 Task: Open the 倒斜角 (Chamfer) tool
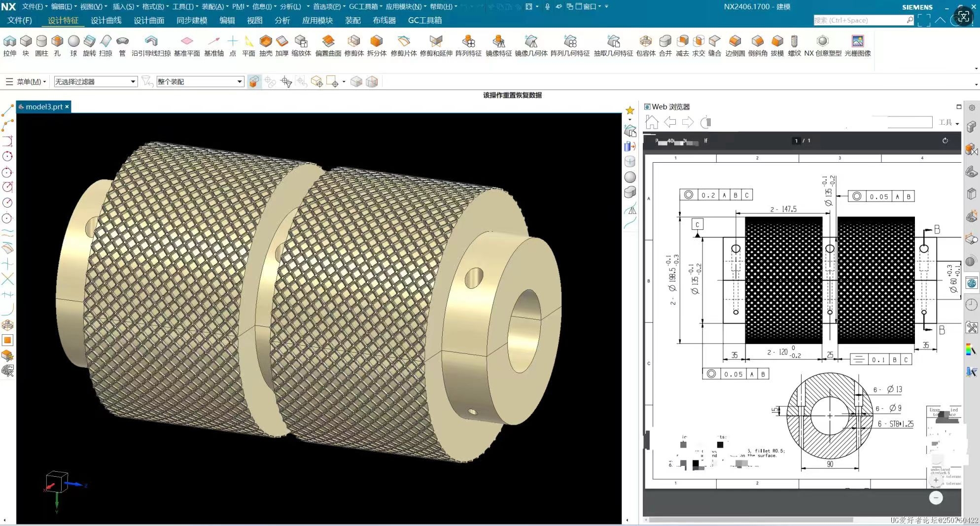point(758,45)
